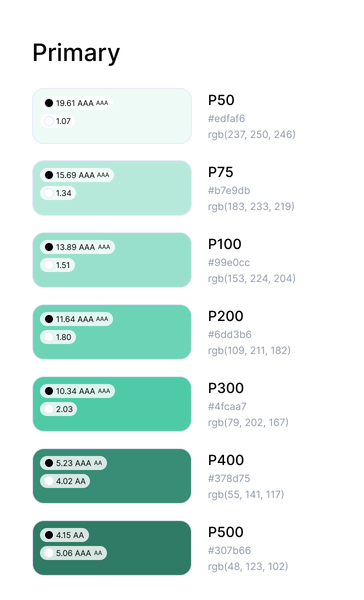Click black dot icon on P50 swatch

coord(49,103)
